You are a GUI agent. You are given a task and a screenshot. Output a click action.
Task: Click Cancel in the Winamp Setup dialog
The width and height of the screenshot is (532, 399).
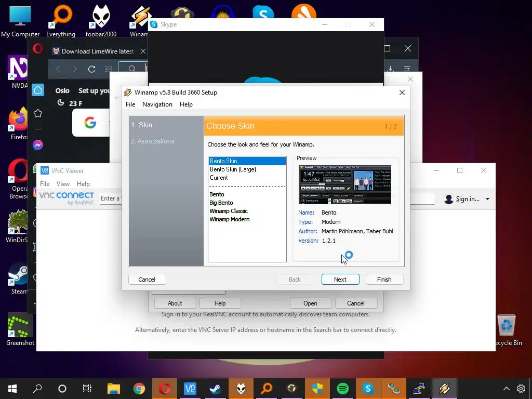tap(147, 279)
